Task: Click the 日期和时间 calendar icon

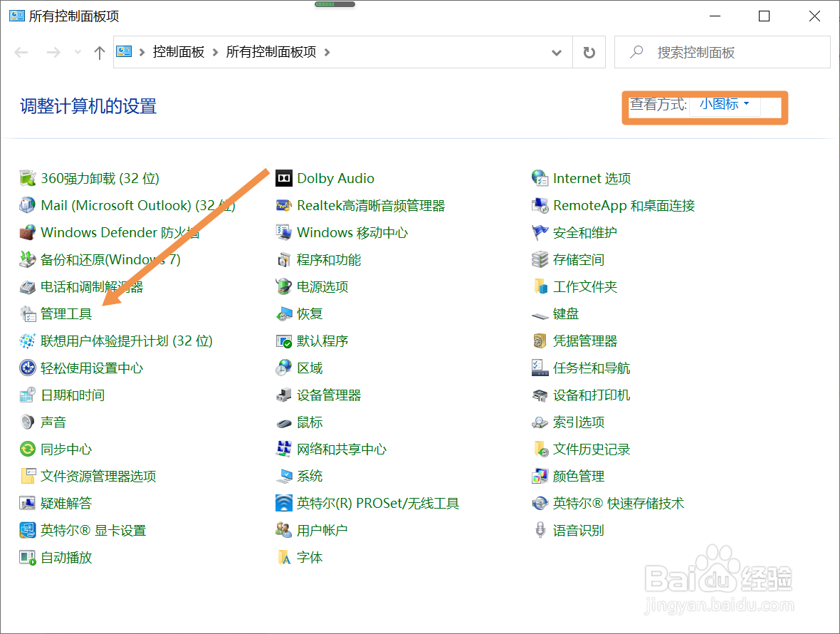Action: [x=27, y=395]
